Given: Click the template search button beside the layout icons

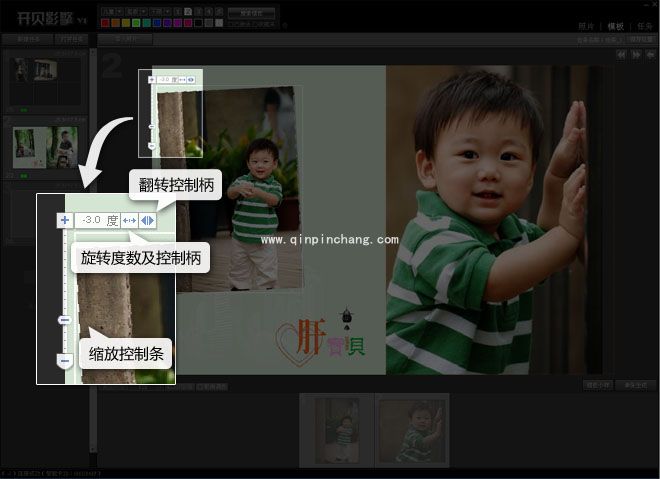Looking at the screenshot, I should coord(251,13).
